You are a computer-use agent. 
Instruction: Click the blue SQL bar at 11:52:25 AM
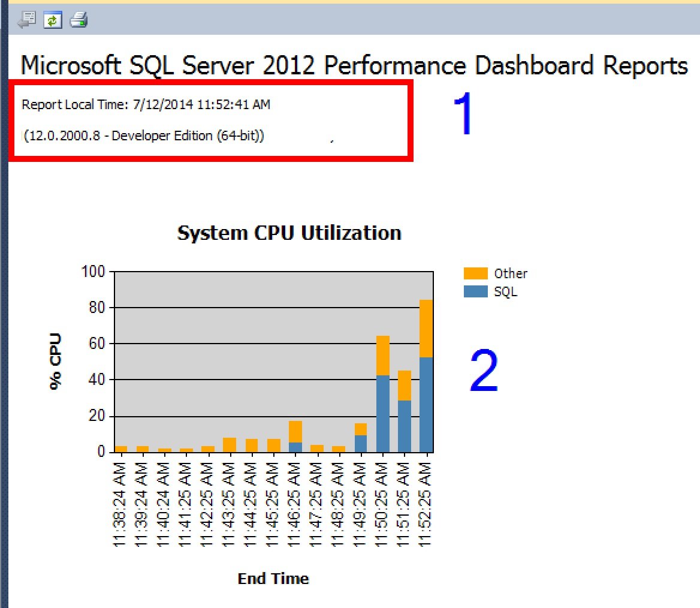click(x=426, y=405)
